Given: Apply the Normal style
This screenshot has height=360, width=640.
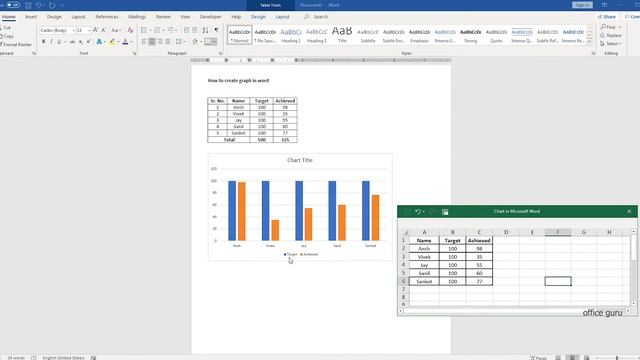Looking at the screenshot, I should tap(239, 35).
